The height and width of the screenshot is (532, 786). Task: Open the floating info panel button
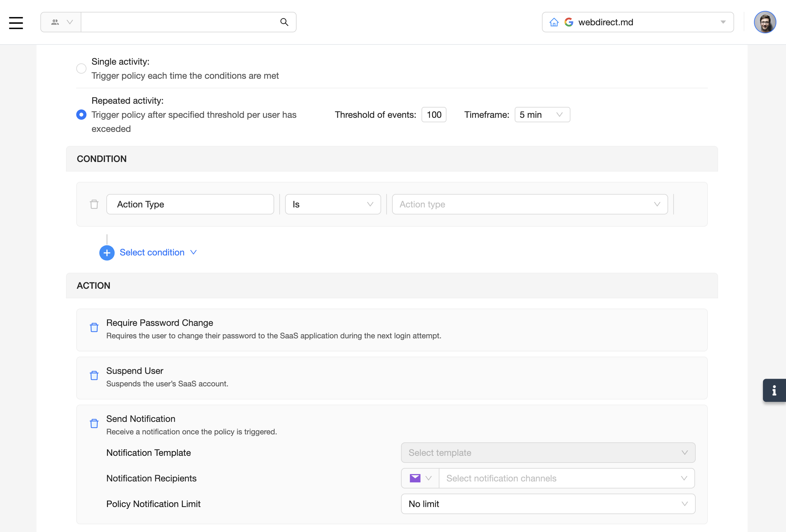(774, 391)
